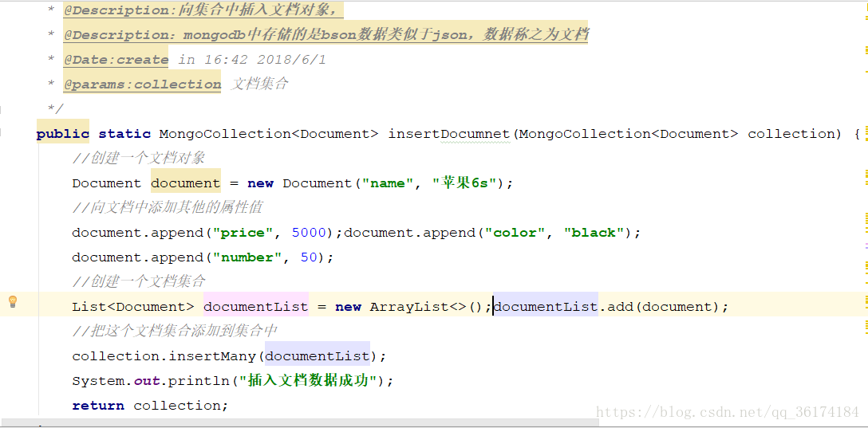The width and height of the screenshot is (868, 428).
Task: Click the pink-highlighted documentList declaration
Action: (x=256, y=306)
